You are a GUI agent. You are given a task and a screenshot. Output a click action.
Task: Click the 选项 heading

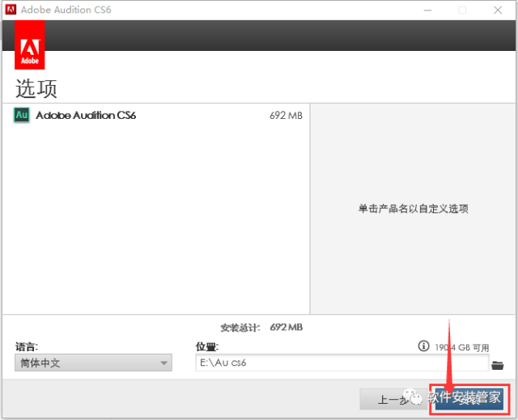[36, 88]
